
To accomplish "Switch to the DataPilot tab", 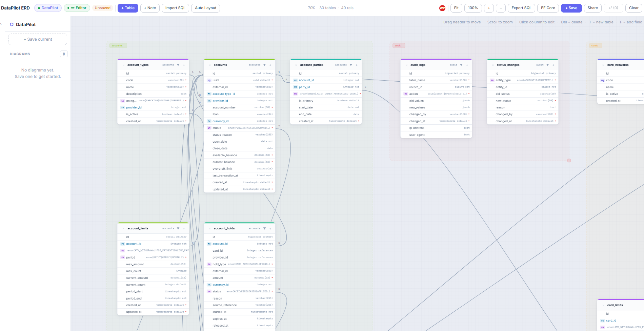I will [48, 8].
